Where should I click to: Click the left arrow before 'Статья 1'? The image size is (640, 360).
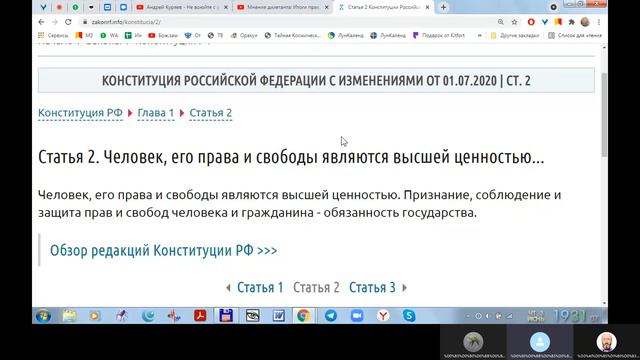(x=228, y=288)
